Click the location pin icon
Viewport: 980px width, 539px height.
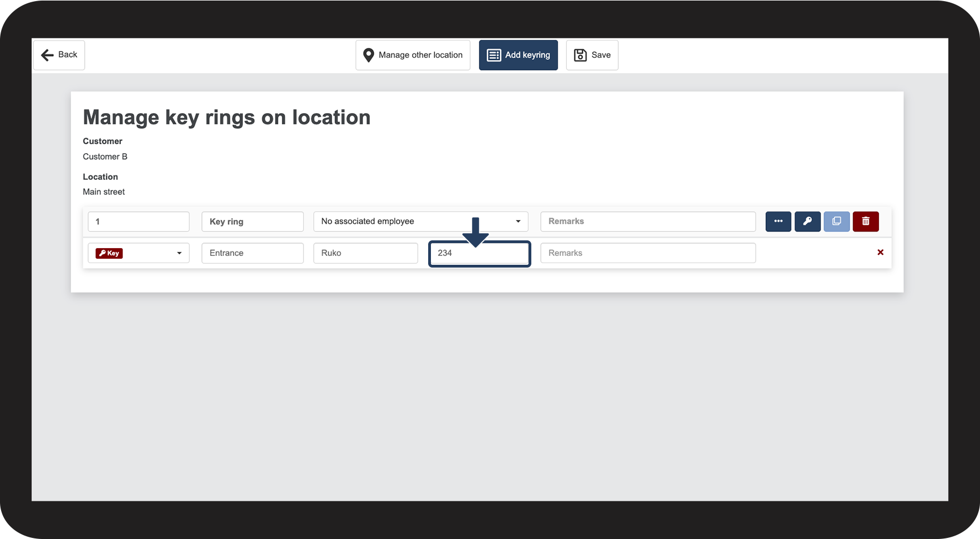pyautogui.click(x=368, y=55)
